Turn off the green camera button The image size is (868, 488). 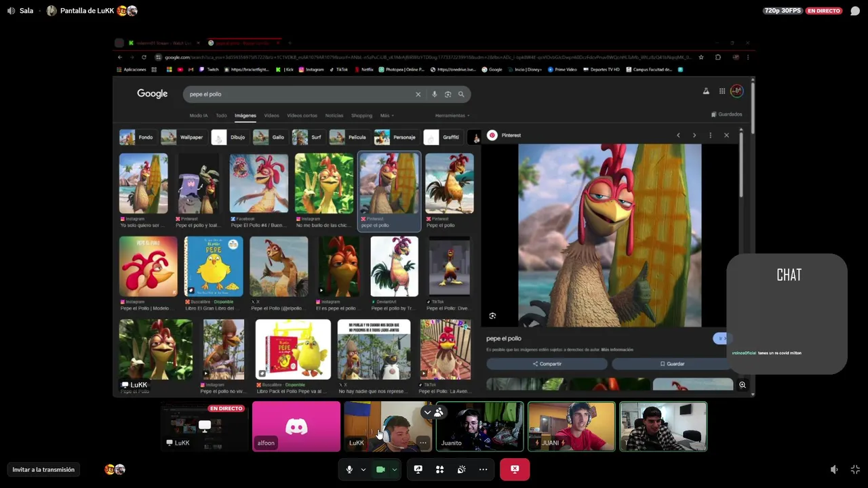click(x=380, y=469)
